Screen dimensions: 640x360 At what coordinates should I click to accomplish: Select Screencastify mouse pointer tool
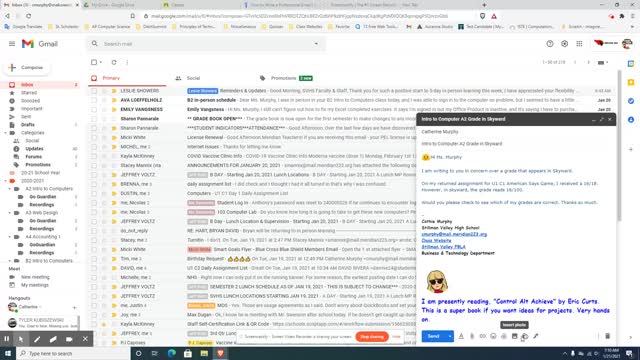21,339
